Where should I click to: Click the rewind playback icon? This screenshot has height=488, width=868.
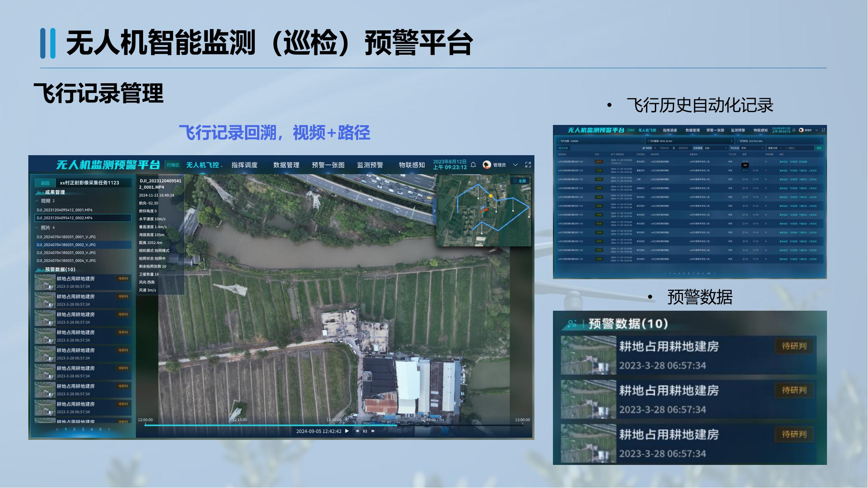[x=357, y=431]
